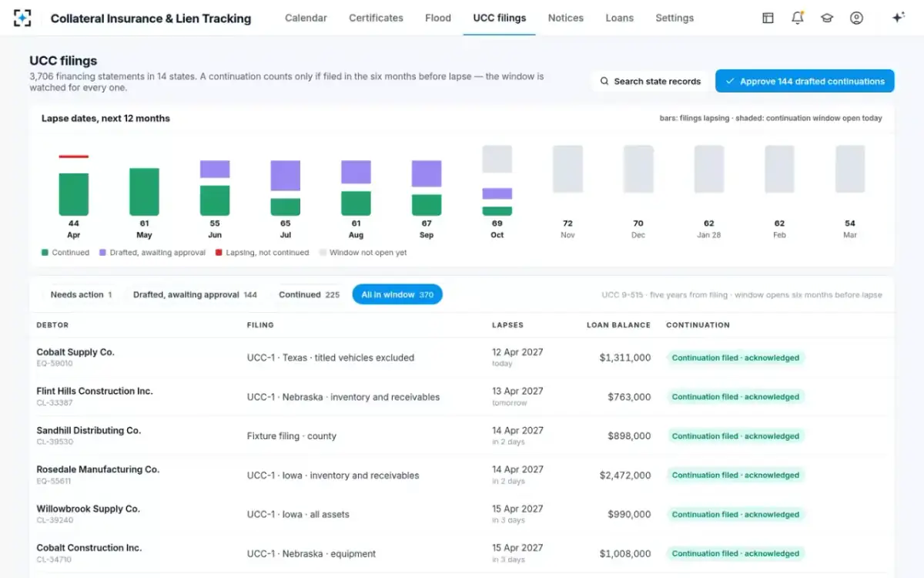The height and width of the screenshot is (578, 924).
Task: Click the magnifier icon in Search state records
Action: pos(604,81)
